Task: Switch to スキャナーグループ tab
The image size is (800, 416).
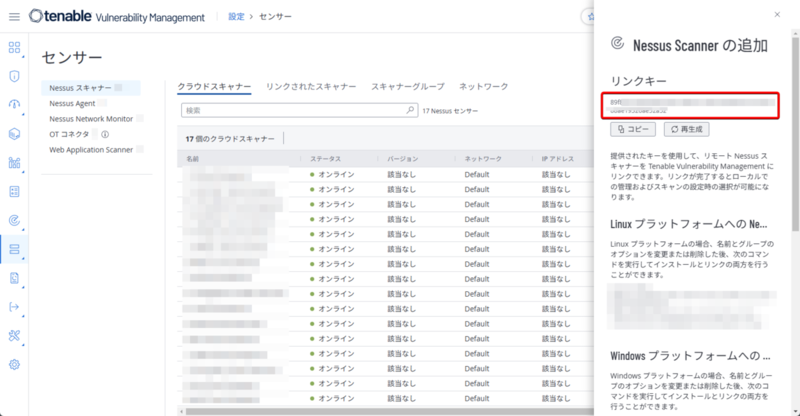Action: (408, 87)
